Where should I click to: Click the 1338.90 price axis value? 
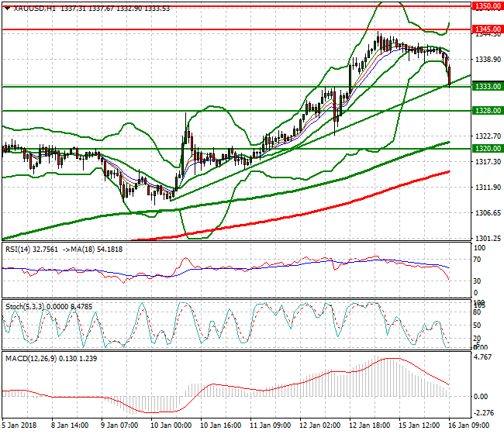488,60
